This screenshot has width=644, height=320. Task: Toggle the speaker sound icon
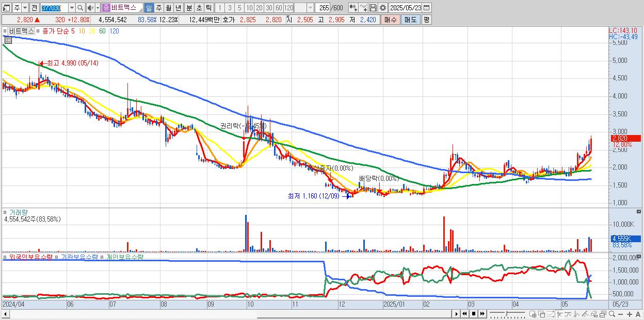coord(90,8)
